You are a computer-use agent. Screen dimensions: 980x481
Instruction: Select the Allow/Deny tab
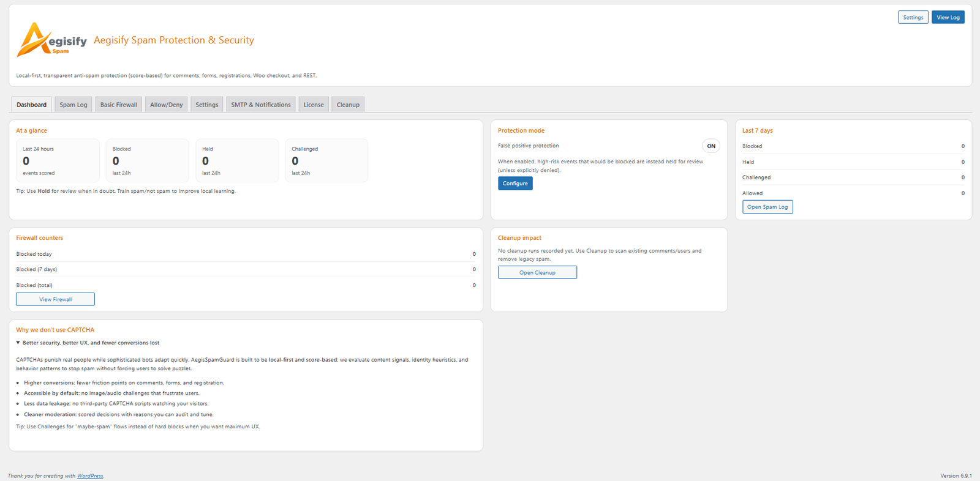167,105
